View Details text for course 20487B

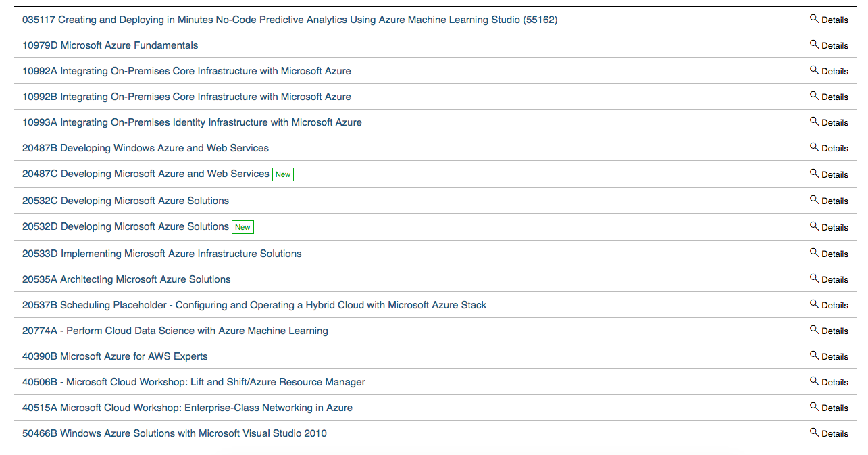click(835, 149)
